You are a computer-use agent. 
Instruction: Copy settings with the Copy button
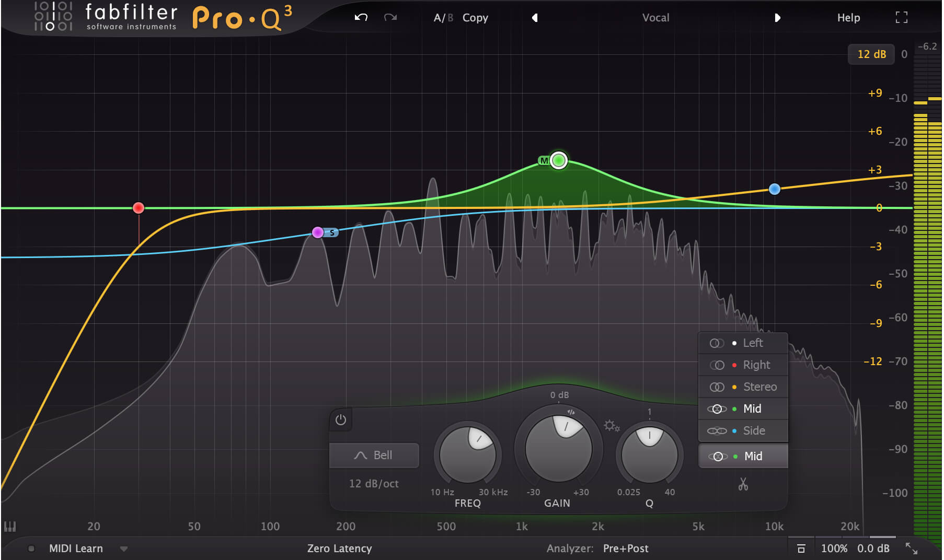click(x=475, y=17)
